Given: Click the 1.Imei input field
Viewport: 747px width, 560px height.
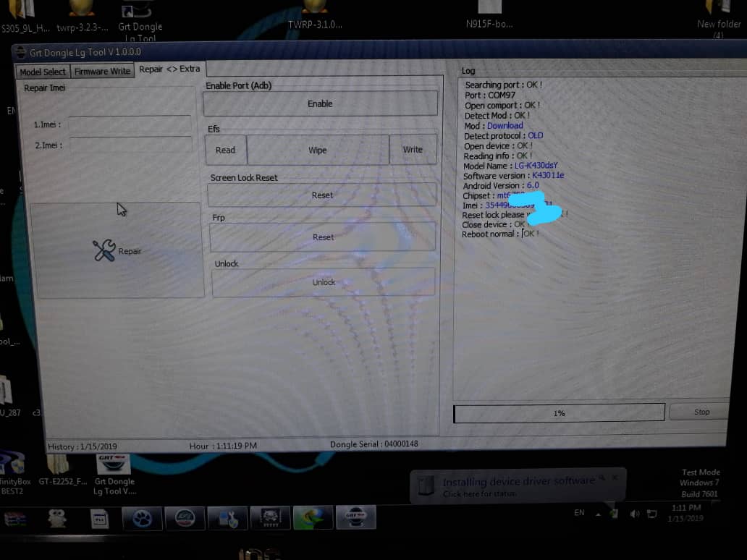Looking at the screenshot, I should click(130, 124).
